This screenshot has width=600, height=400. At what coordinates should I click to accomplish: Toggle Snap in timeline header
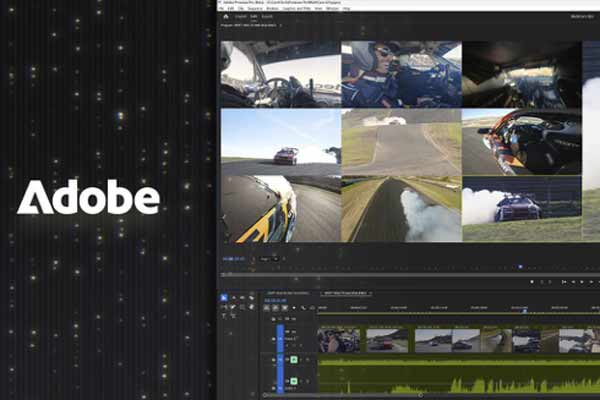pos(276,308)
